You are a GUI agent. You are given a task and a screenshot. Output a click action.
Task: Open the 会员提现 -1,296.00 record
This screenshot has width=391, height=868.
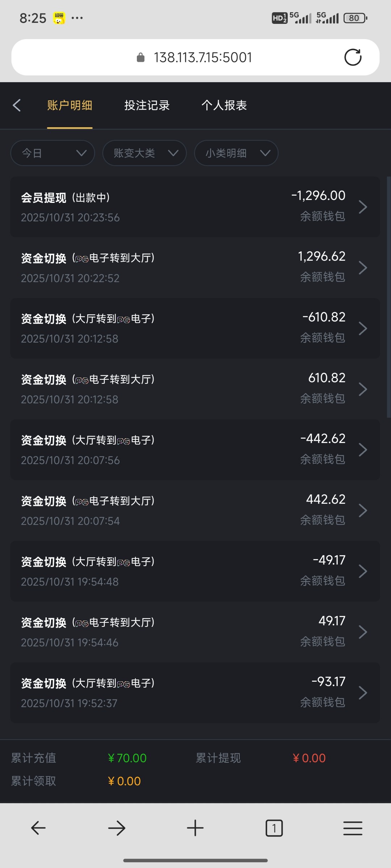pos(195,207)
